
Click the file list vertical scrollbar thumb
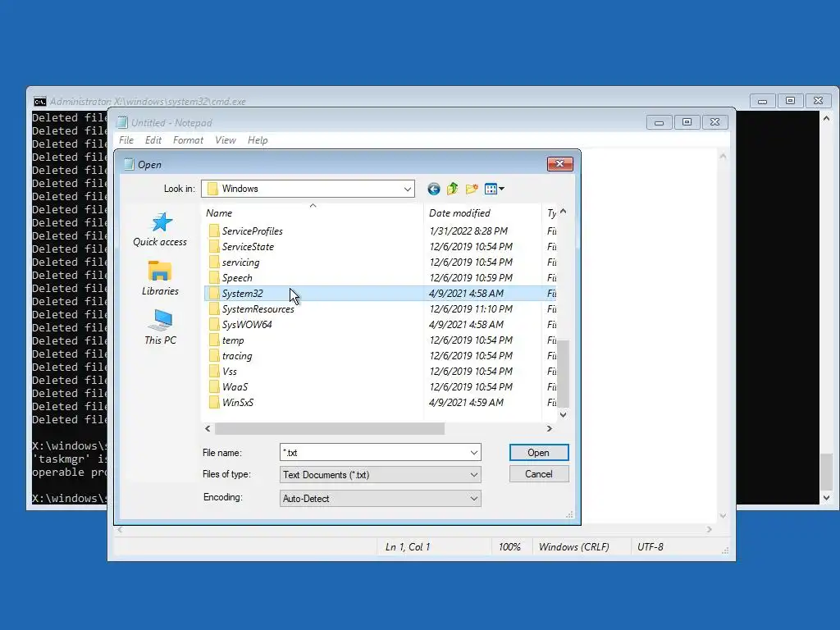(563, 374)
